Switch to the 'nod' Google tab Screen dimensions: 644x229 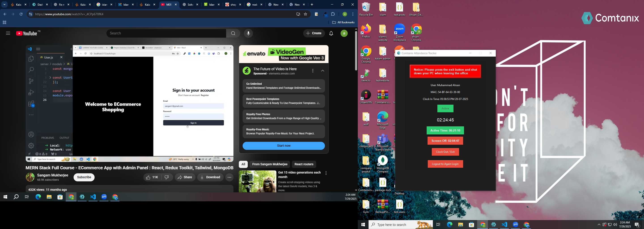point(255,4)
